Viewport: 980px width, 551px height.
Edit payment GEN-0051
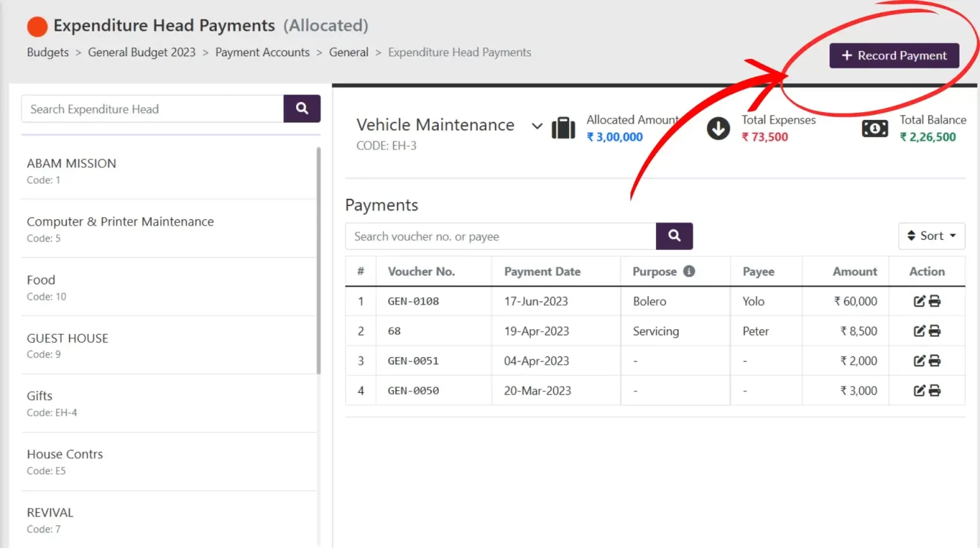pyautogui.click(x=919, y=361)
